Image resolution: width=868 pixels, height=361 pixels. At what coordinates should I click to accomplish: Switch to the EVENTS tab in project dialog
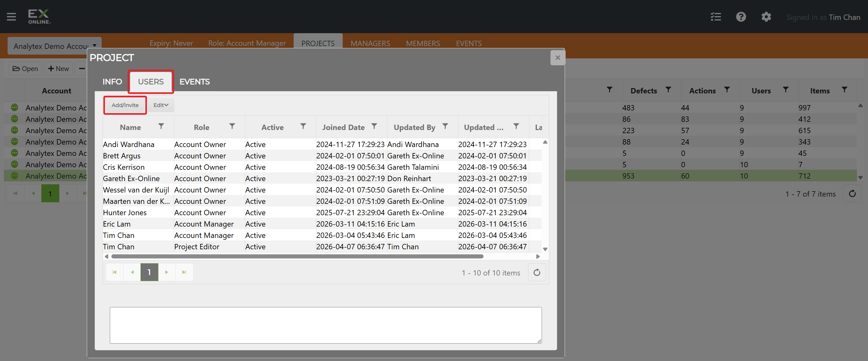click(x=194, y=81)
